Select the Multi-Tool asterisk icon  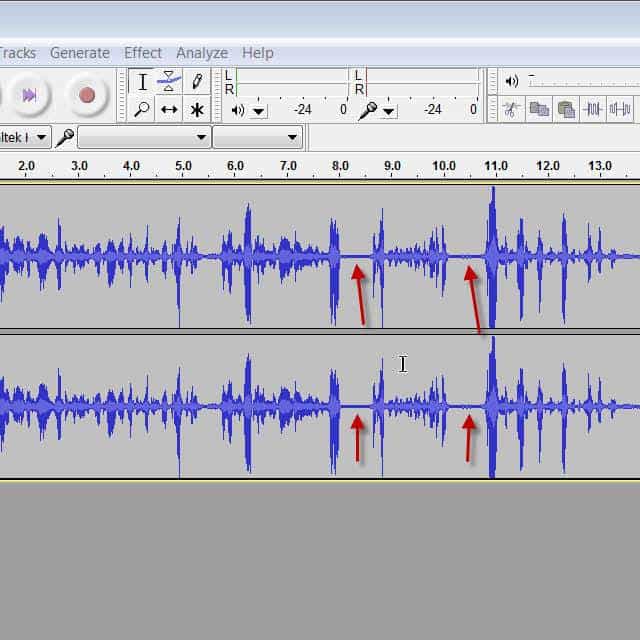click(x=197, y=110)
